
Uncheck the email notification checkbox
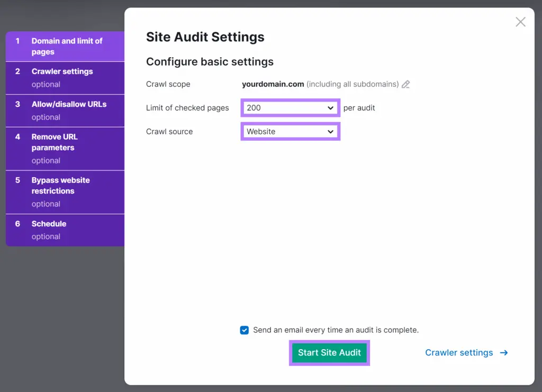pos(244,330)
